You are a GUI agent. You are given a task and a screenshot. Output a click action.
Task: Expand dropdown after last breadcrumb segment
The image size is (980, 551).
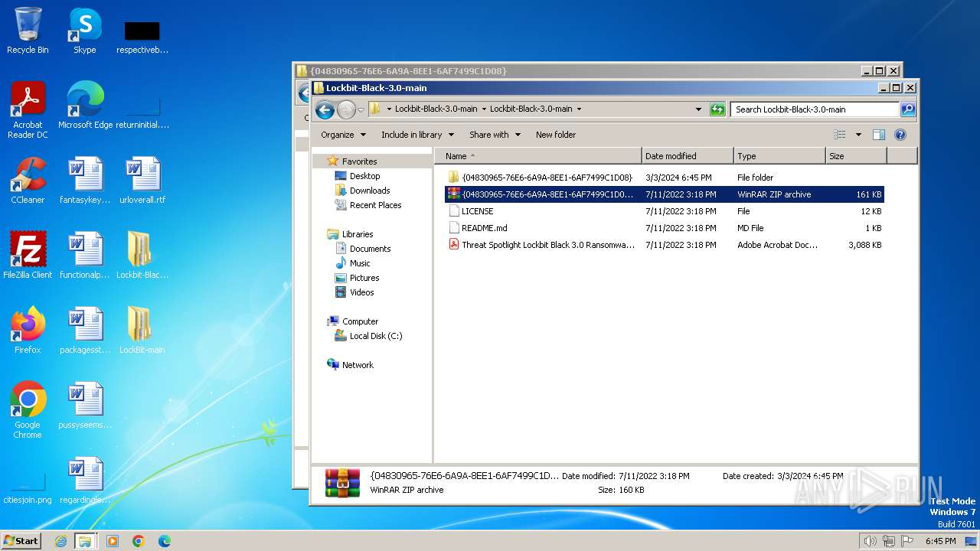(x=579, y=109)
